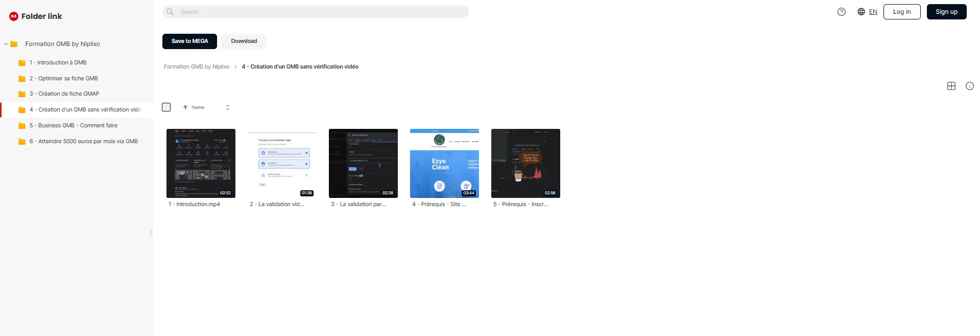Toggle the select-all files checkbox
This screenshot has width=980, height=336.
pyautogui.click(x=166, y=107)
